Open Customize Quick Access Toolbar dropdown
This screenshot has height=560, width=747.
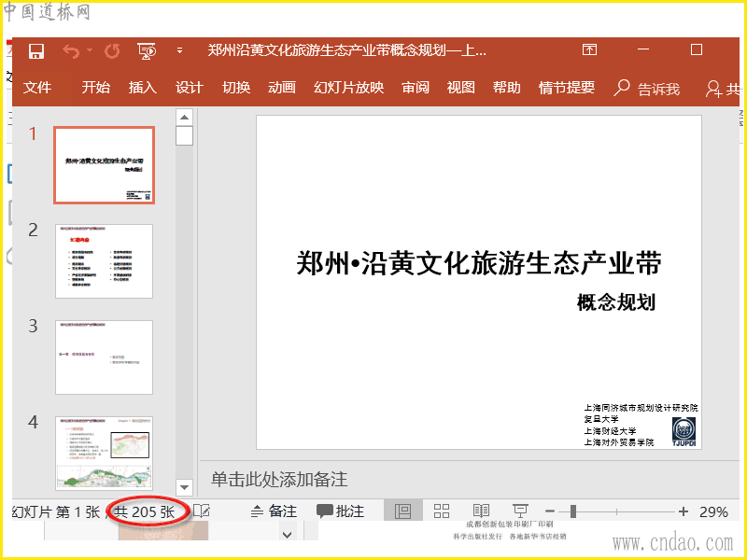coord(179,50)
